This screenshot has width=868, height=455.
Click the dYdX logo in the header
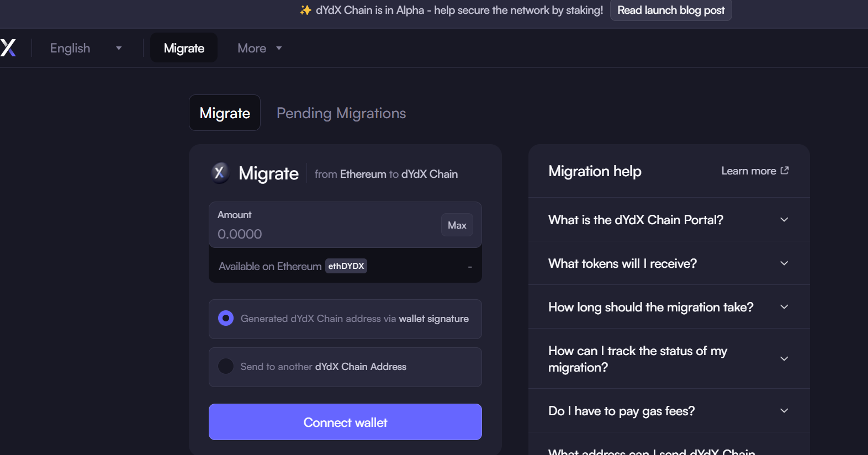[8, 48]
